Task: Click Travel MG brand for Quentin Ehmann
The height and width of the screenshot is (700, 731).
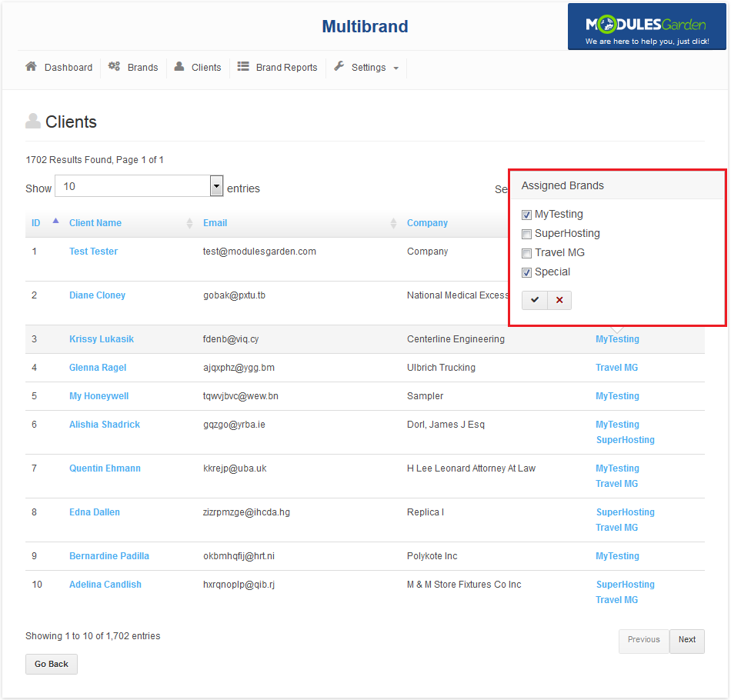Action: 616,484
